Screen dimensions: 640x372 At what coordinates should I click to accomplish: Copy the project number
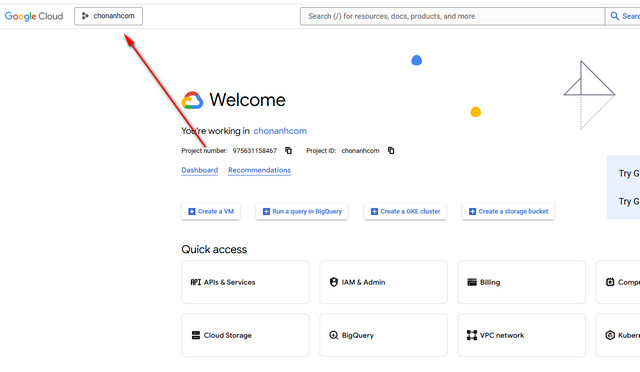point(289,151)
